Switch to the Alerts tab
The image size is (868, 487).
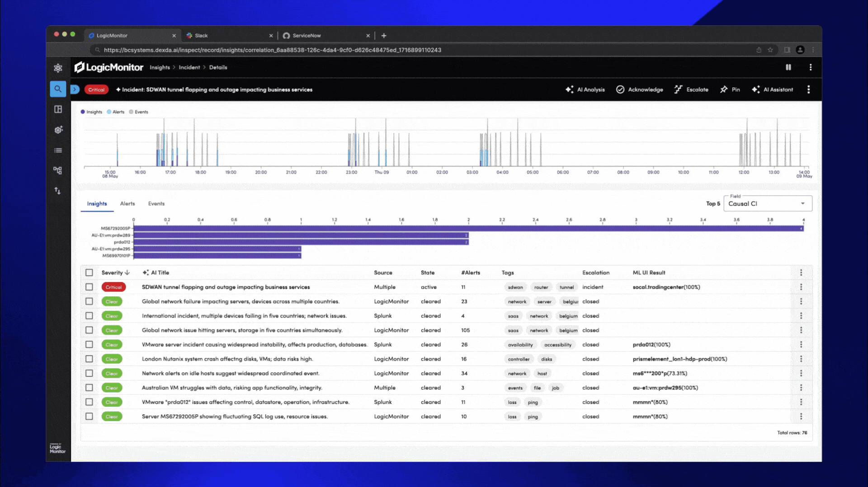[127, 204]
